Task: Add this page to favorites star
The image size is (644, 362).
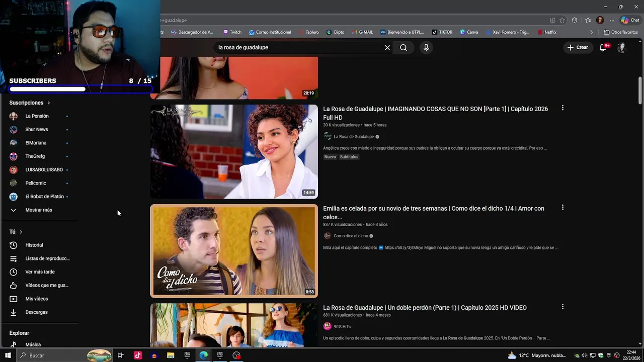Action: tap(562, 20)
